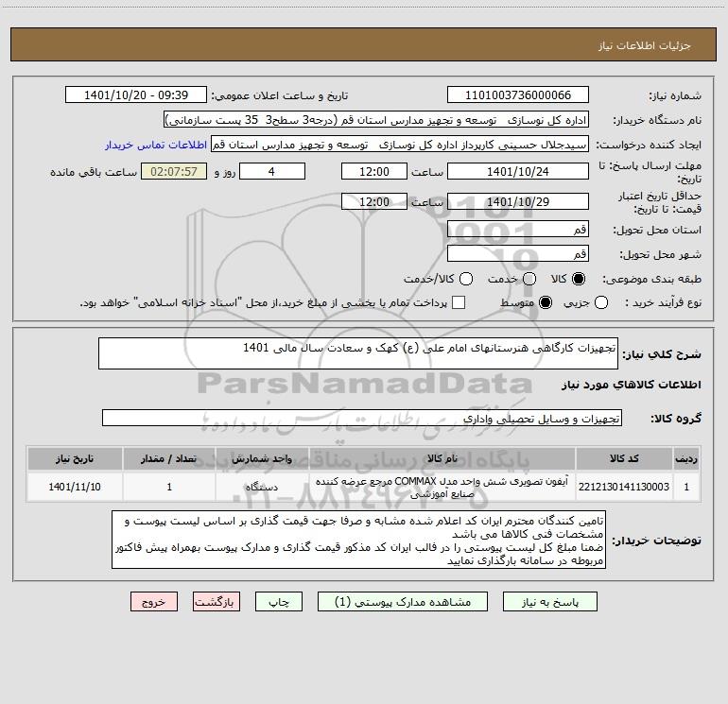728x704 pixels.
Task: Click the ردیف column header
Action: (x=686, y=459)
